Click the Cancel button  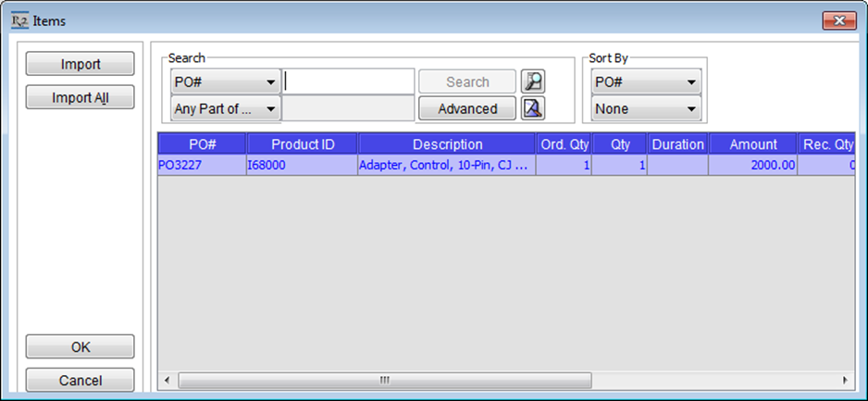tap(81, 381)
